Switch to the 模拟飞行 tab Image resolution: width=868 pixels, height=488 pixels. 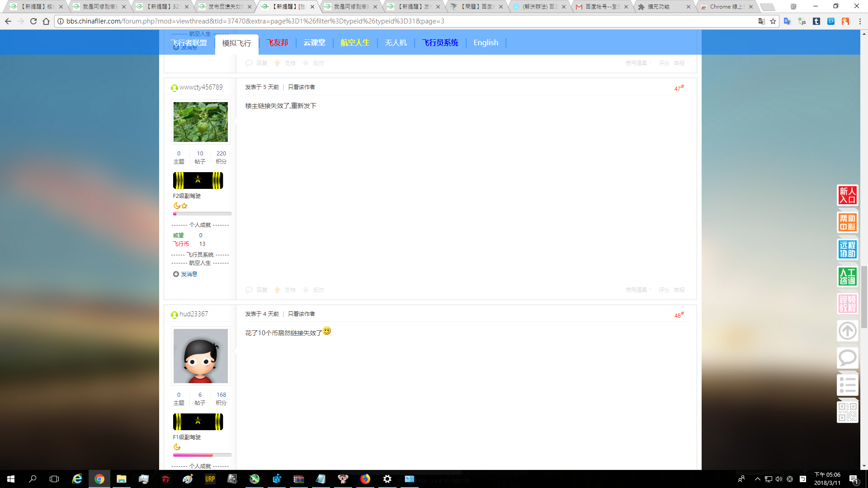tap(236, 43)
